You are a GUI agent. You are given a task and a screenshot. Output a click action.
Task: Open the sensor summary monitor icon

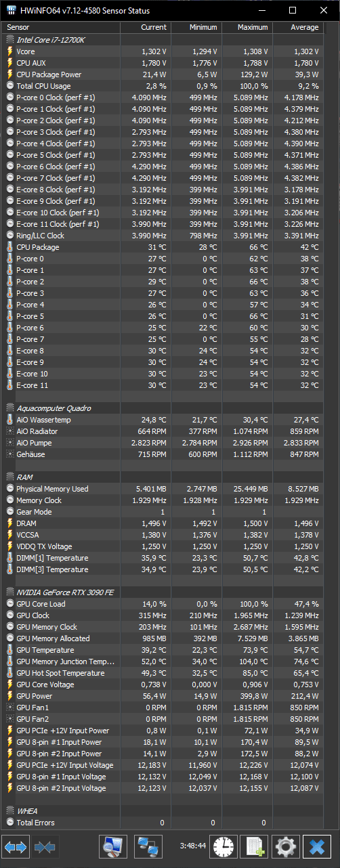coord(113,846)
